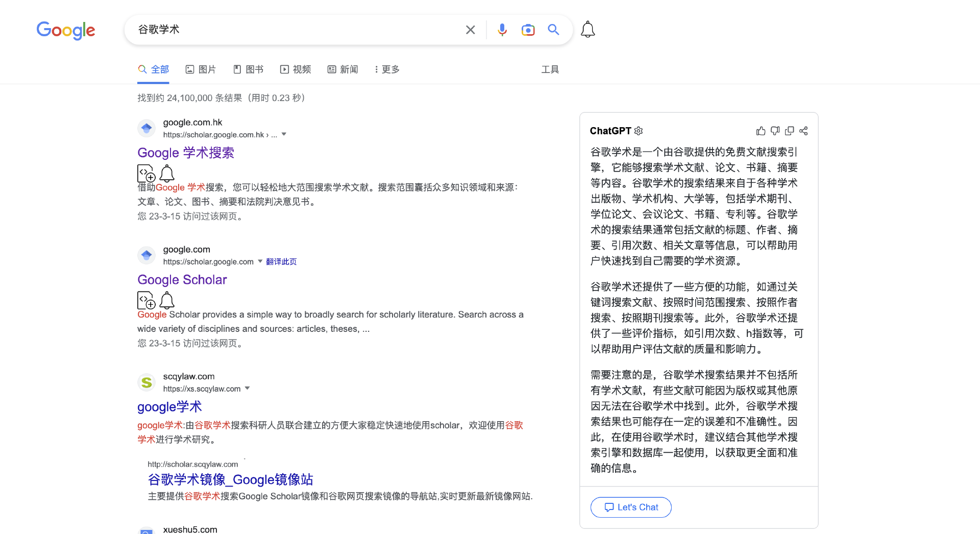The width and height of the screenshot is (980, 534).
Task: Open the 翻译此页 translation link
Action: pyautogui.click(x=281, y=261)
